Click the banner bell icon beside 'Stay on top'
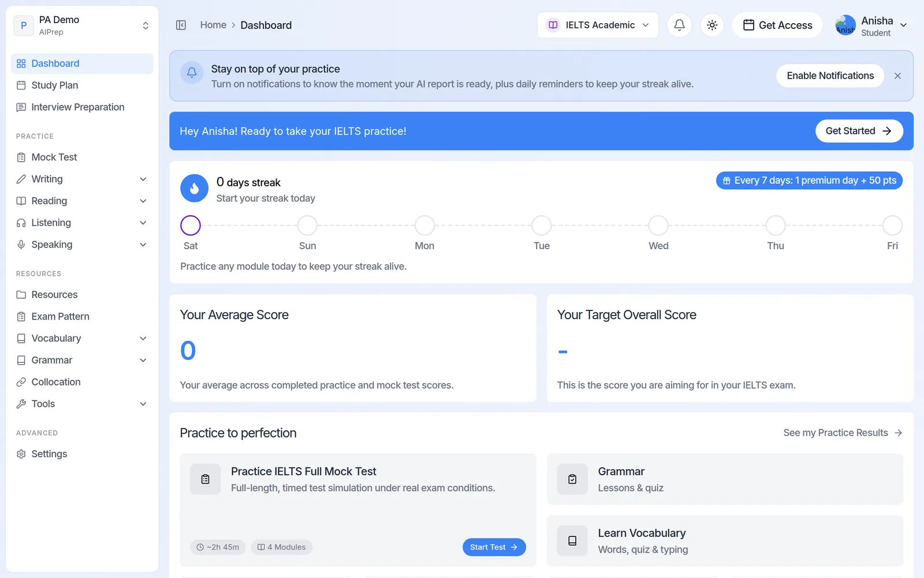924x578 pixels. [x=192, y=73]
